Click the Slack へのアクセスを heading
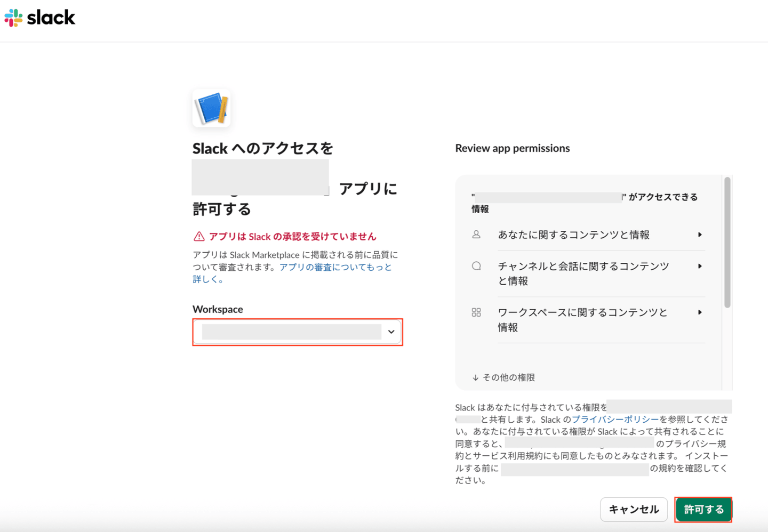This screenshot has height=532, width=768. (263, 148)
